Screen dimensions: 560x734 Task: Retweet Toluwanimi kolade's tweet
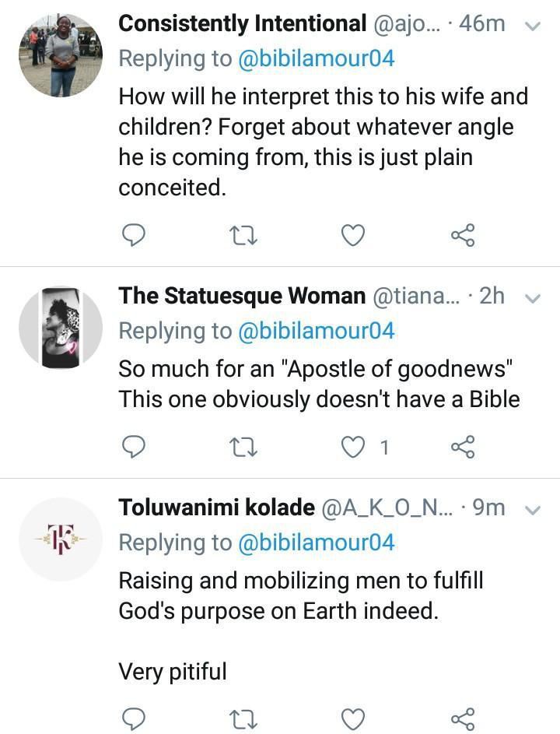(245, 718)
